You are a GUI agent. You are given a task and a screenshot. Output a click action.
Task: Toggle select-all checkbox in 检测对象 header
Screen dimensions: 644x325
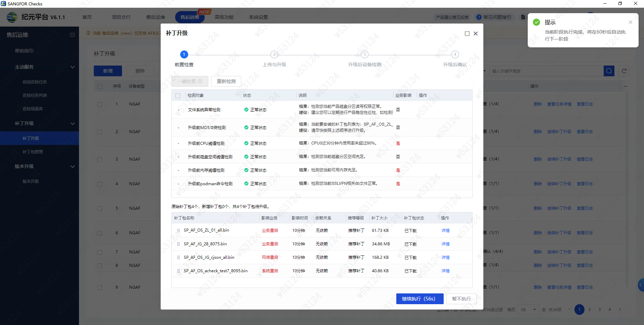pos(178,96)
